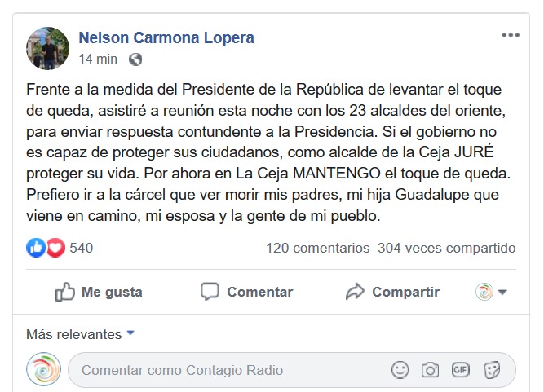Type in Comentar como Contagio Radio field
This screenshot has width=544, height=392.
pos(228,370)
